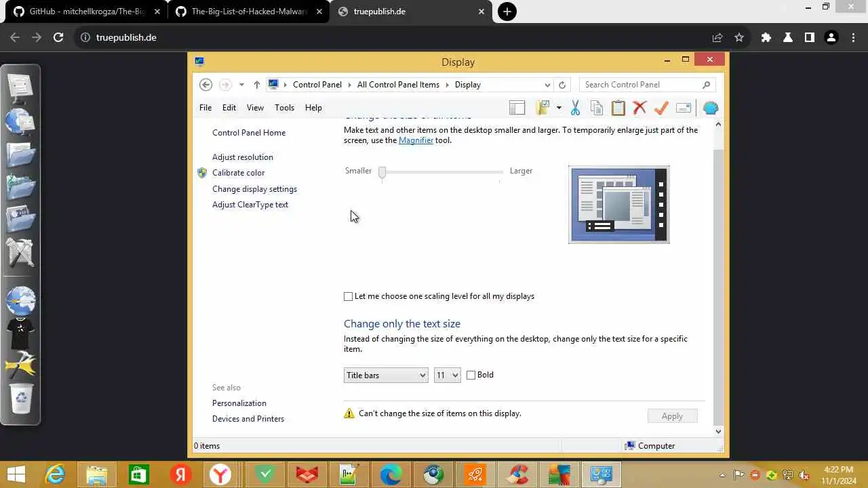Expand the Control Panel breadcrumb arrow

click(350, 85)
